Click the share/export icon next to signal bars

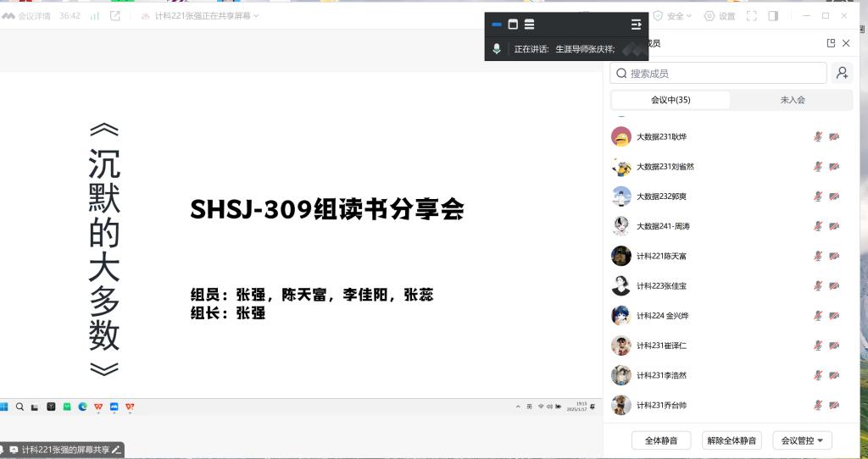point(115,16)
